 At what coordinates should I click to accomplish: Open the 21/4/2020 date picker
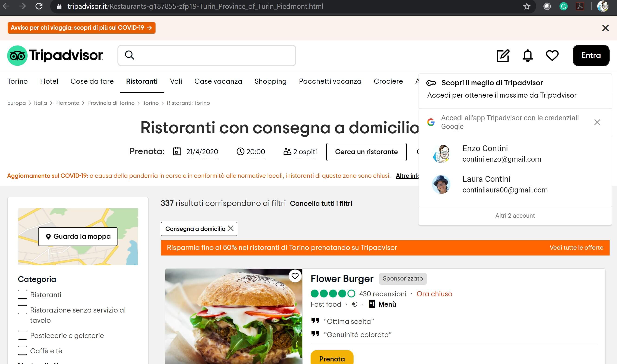tap(202, 152)
